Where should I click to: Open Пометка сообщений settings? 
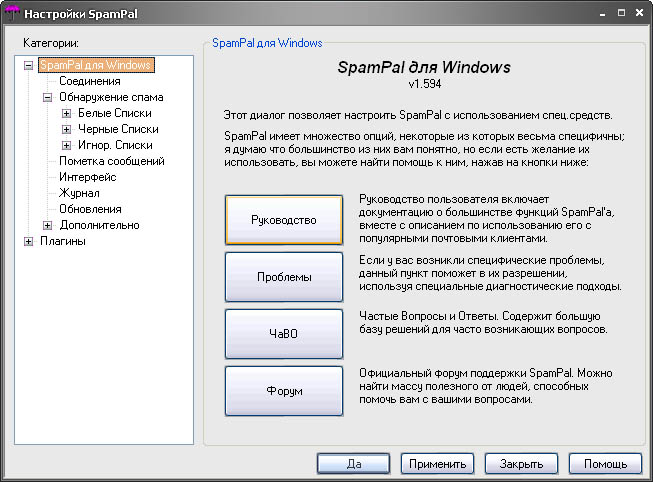(112, 161)
